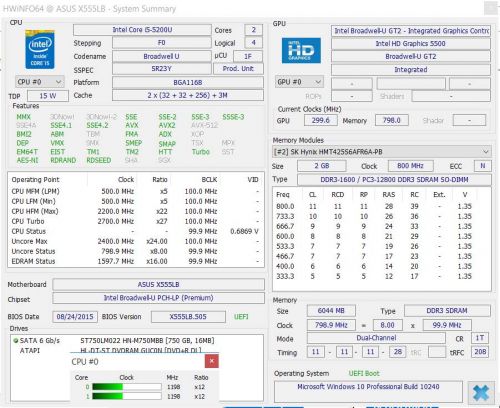
Task: Click the BIOS date 08/24/2015
Action: (75, 317)
